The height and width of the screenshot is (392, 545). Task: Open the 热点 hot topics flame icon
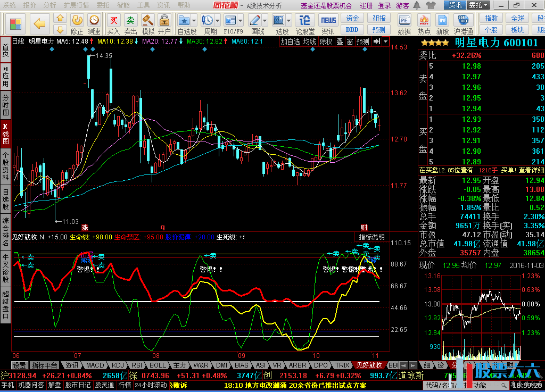[424, 24]
